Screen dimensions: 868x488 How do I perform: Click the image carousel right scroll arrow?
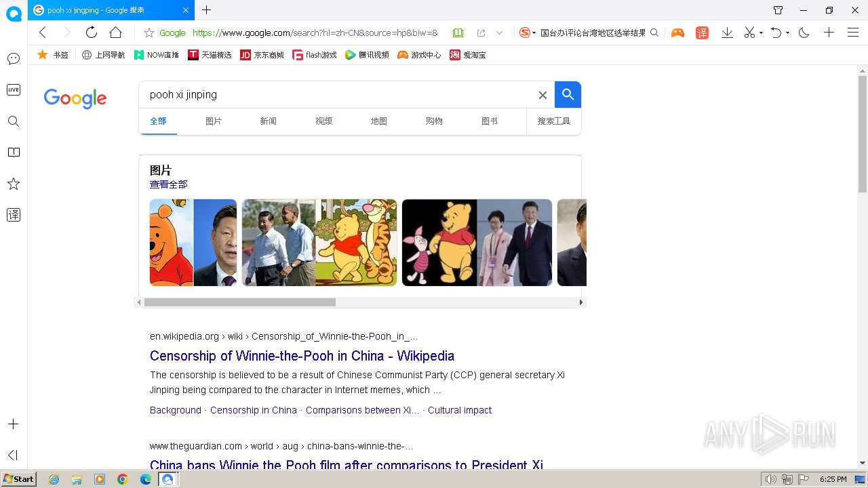pyautogui.click(x=581, y=302)
